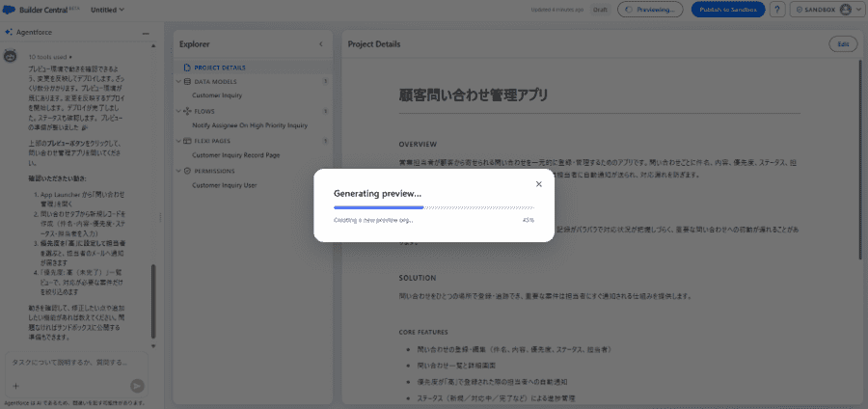This screenshot has width=868, height=409.
Task: Open the Customer Inquiry data model
Action: 217,95
